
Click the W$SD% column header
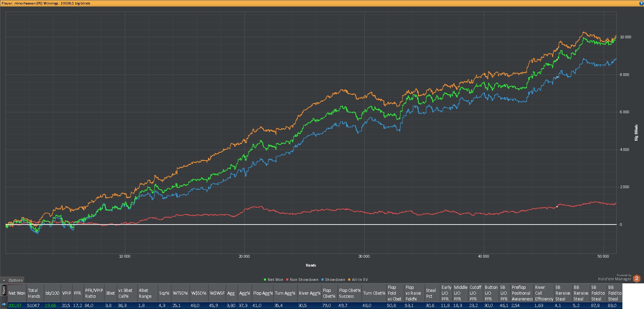pos(199,293)
